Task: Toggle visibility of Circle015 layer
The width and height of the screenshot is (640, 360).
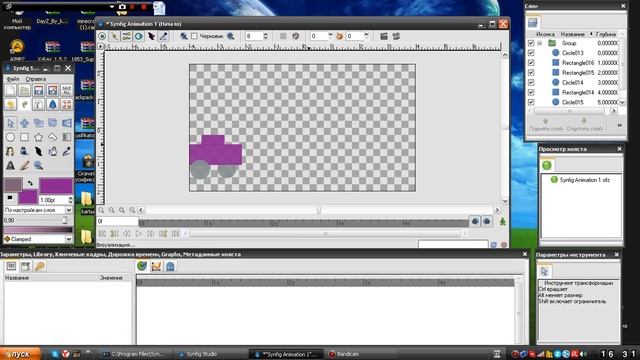Action: coord(531,102)
